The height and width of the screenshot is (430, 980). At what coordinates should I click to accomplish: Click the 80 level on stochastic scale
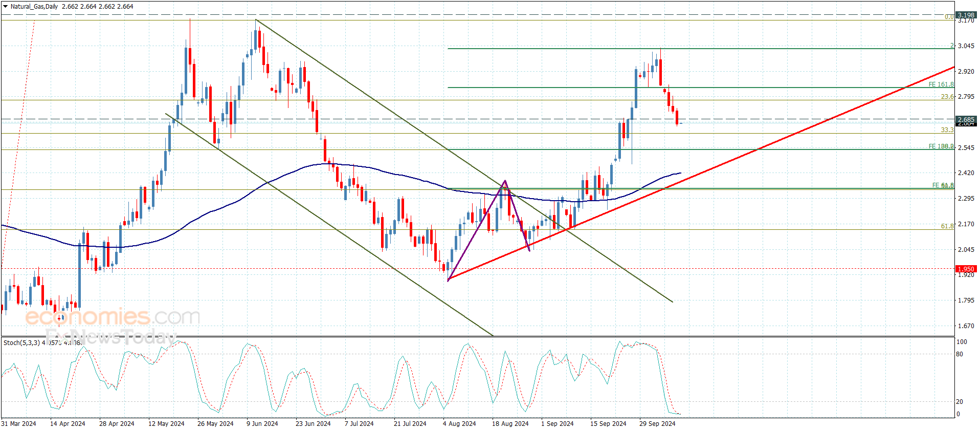click(960, 354)
